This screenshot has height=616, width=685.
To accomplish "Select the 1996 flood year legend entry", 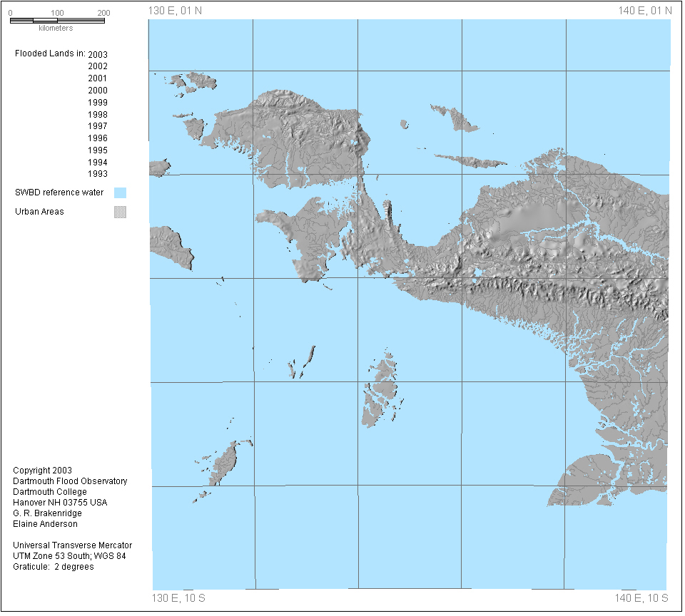I will pos(98,138).
